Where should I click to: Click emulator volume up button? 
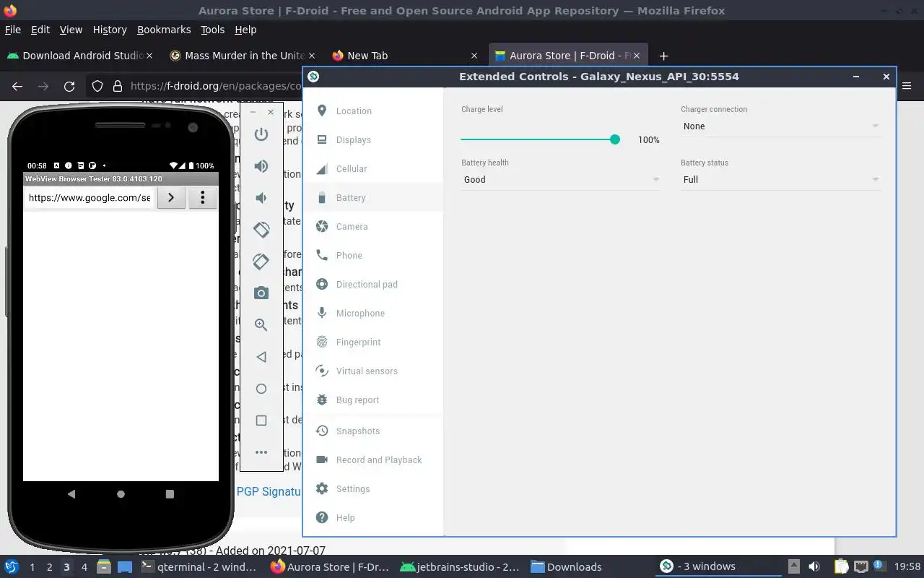pos(261,166)
